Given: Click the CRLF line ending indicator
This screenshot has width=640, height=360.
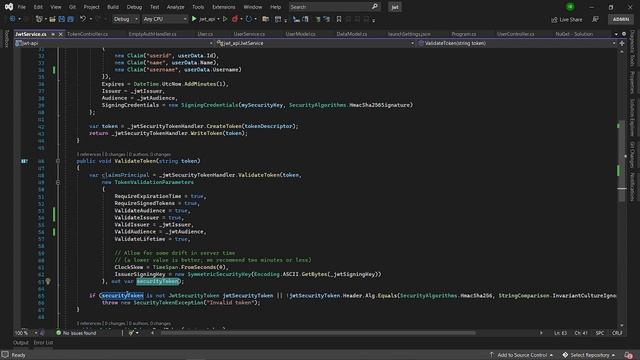Looking at the screenshot, I should (617, 333).
